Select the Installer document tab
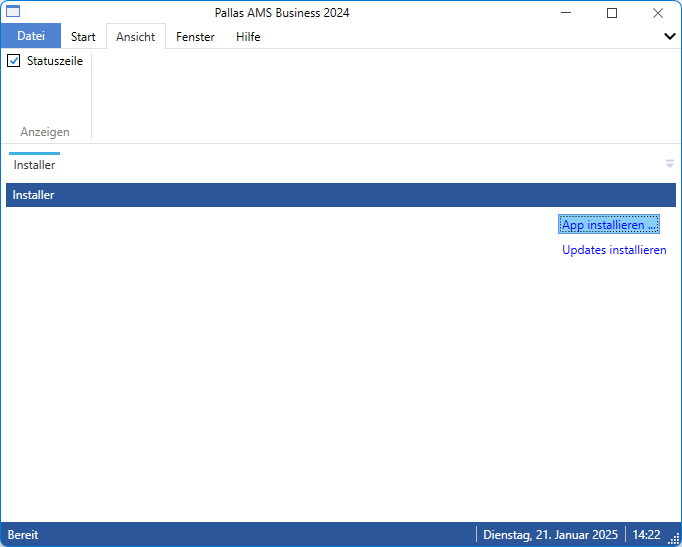682x547 pixels. (34, 165)
